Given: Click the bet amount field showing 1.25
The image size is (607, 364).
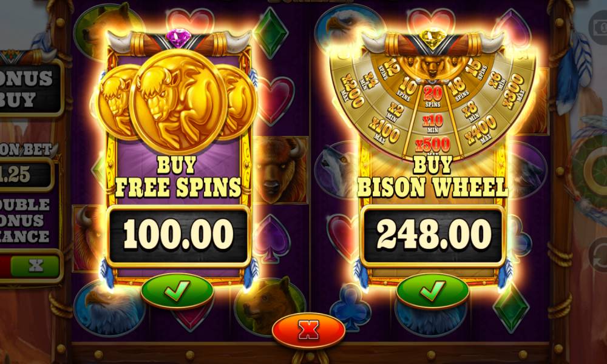Looking at the screenshot, I should pyautogui.click(x=25, y=175).
